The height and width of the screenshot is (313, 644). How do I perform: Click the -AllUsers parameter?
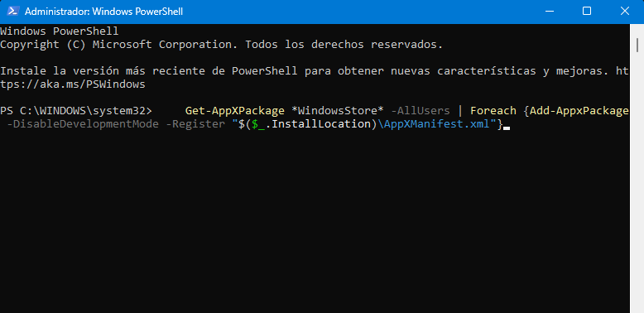pyautogui.click(x=421, y=110)
